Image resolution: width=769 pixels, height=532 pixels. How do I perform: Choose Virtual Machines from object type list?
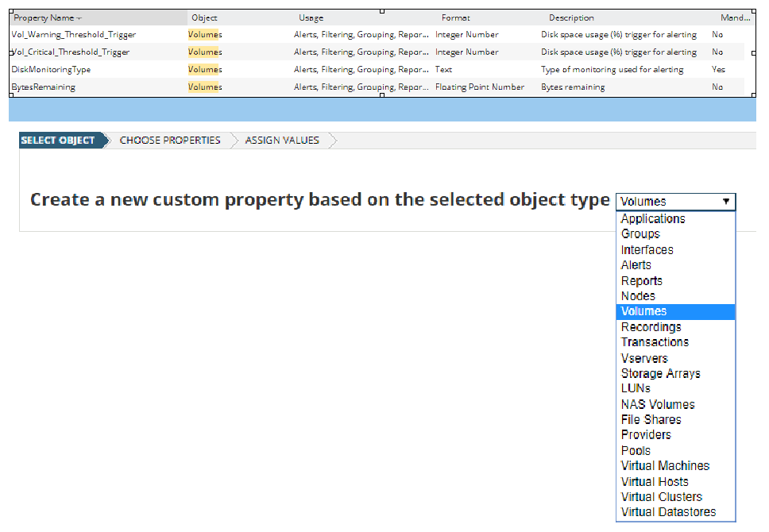[675, 466]
